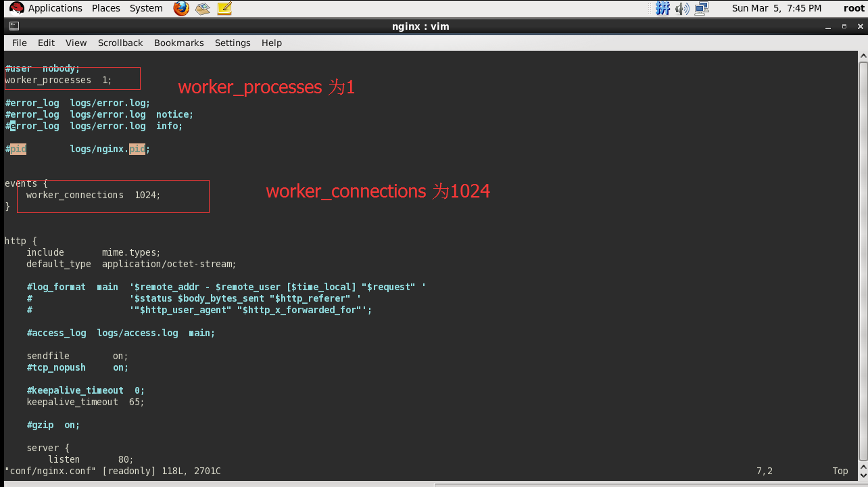868x487 pixels.
Task: Click the '#log_format main' line
Action: point(226,287)
